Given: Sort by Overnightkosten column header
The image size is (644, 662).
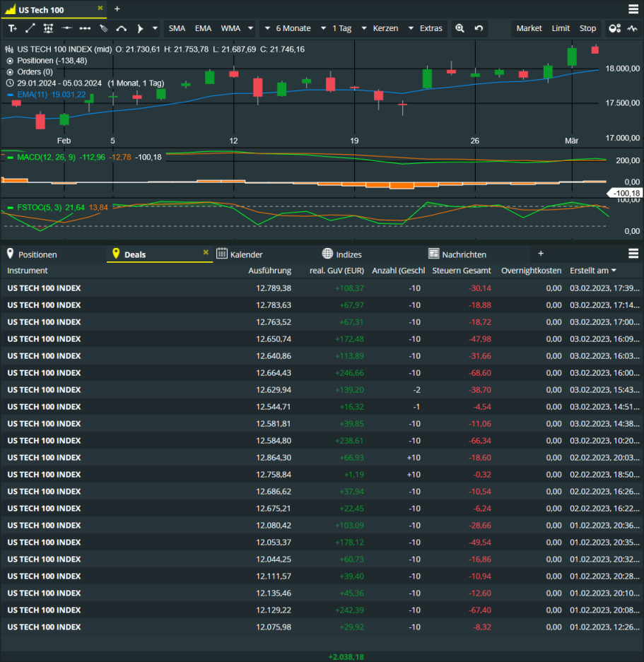Looking at the screenshot, I should pyautogui.click(x=531, y=271).
